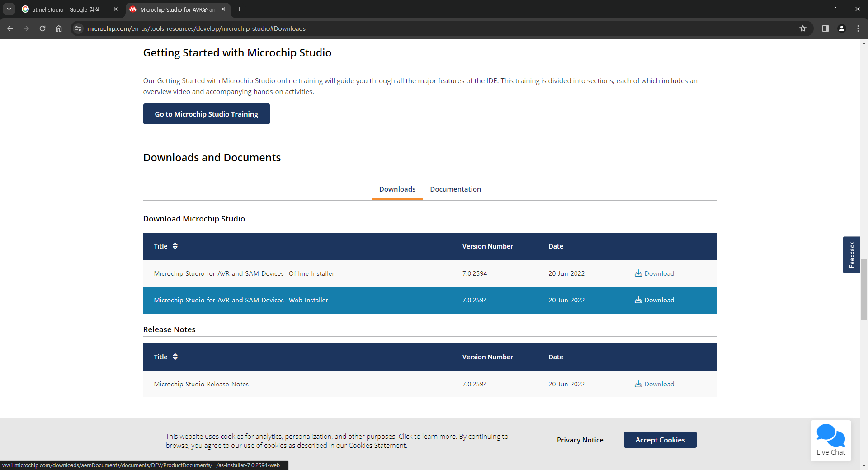Switch to the Documentation tab
The width and height of the screenshot is (868, 470).
tap(455, 189)
